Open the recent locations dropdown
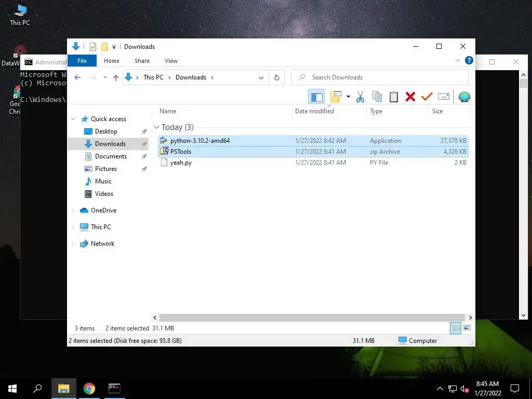The height and width of the screenshot is (399, 532). (x=105, y=78)
